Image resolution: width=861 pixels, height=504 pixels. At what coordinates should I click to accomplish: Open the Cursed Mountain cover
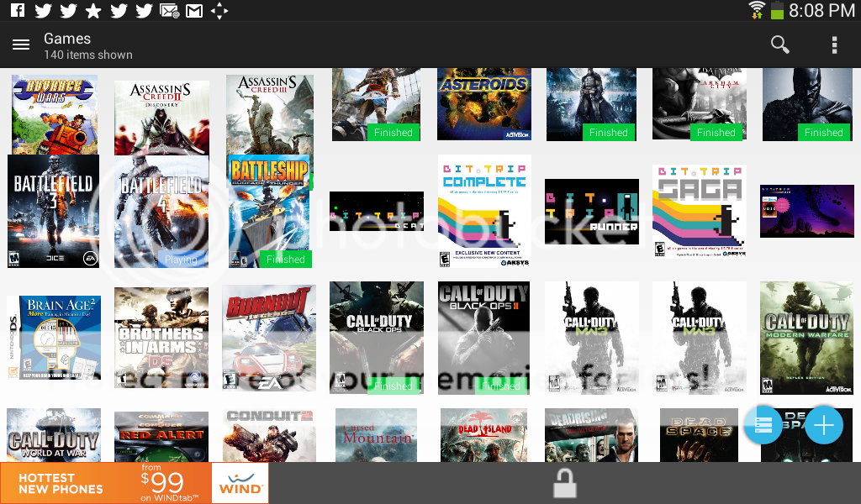click(x=376, y=435)
